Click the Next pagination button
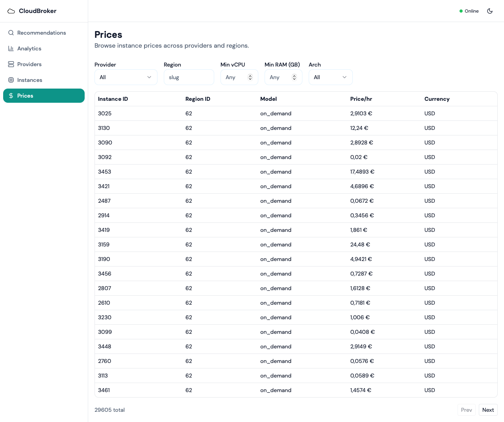 pos(488,410)
